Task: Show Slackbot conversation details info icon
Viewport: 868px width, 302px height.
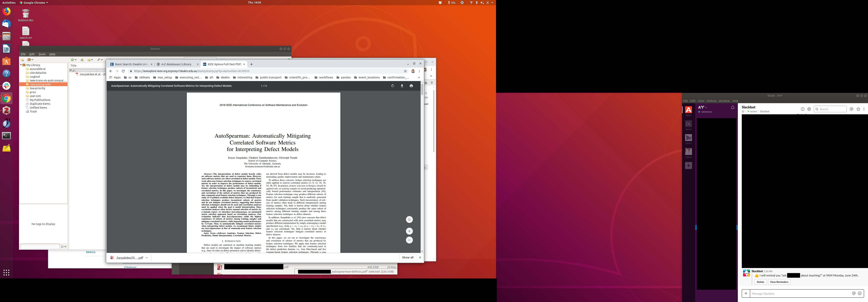Action: (x=803, y=109)
